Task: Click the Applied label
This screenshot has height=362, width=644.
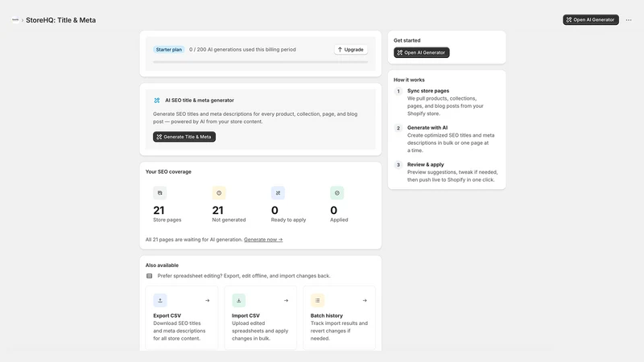Action: tap(339, 220)
